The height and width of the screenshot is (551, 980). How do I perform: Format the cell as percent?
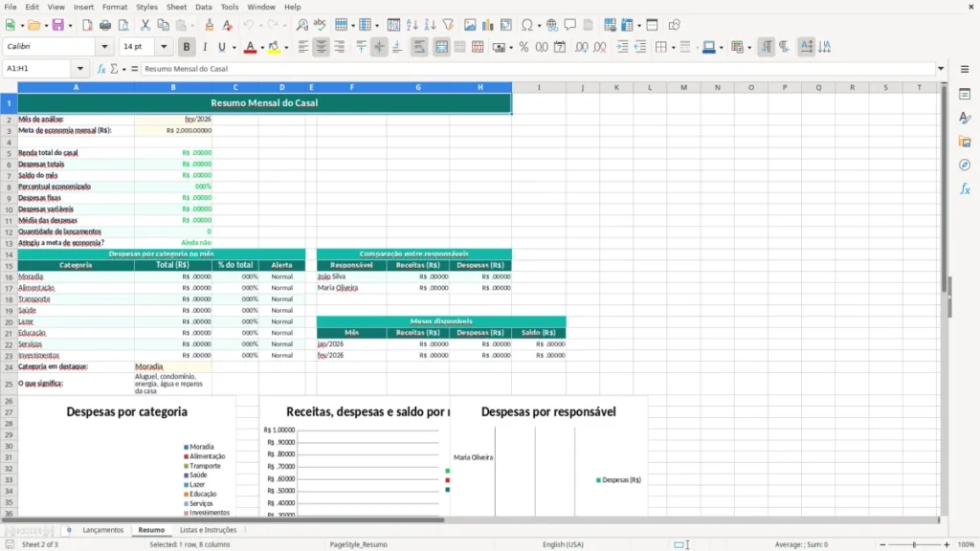point(523,47)
